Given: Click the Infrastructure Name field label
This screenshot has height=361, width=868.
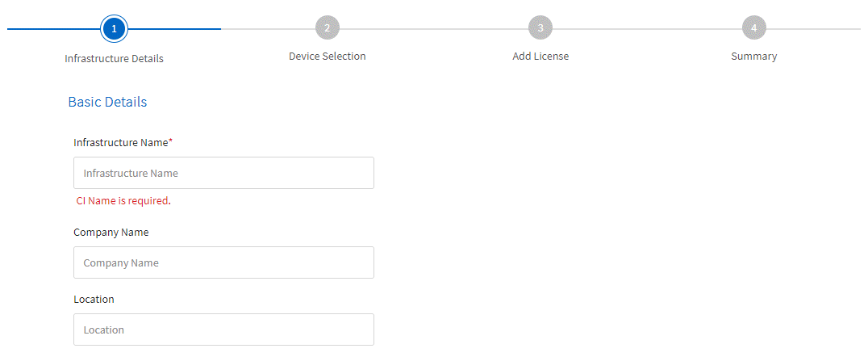Looking at the screenshot, I should tap(123, 142).
